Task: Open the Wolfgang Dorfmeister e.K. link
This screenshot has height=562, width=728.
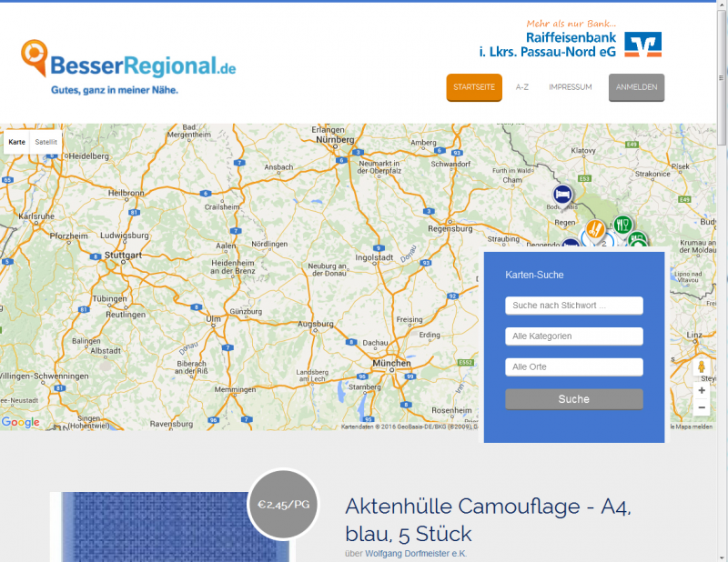Action: click(416, 554)
